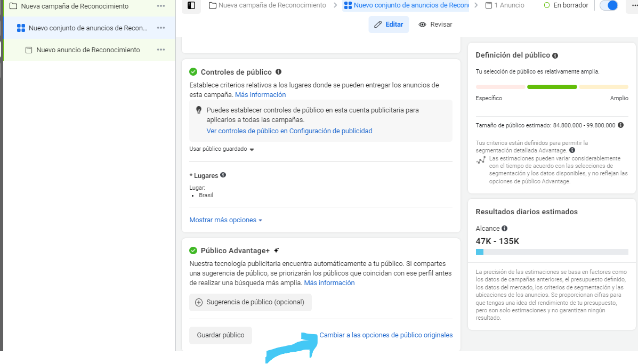Viewport: 638px width, 364px height.
Task: Switch to the Revisar tab
Action: coord(435,25)
